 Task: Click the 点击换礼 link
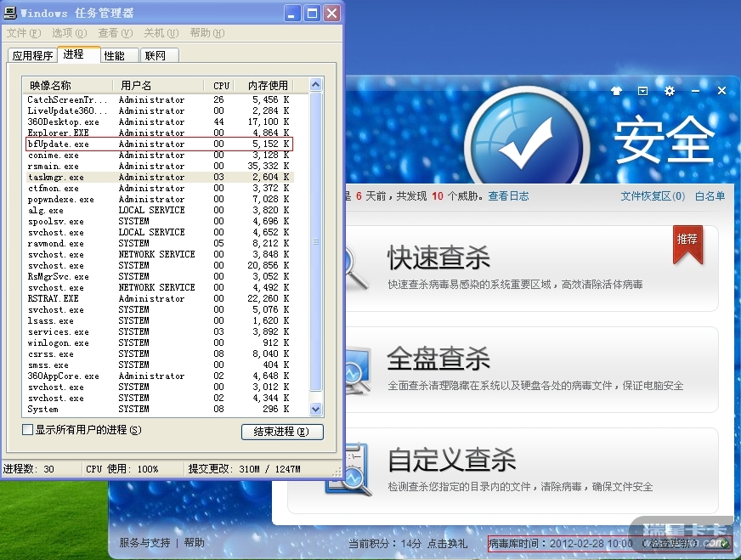click(x=447, y=544)
